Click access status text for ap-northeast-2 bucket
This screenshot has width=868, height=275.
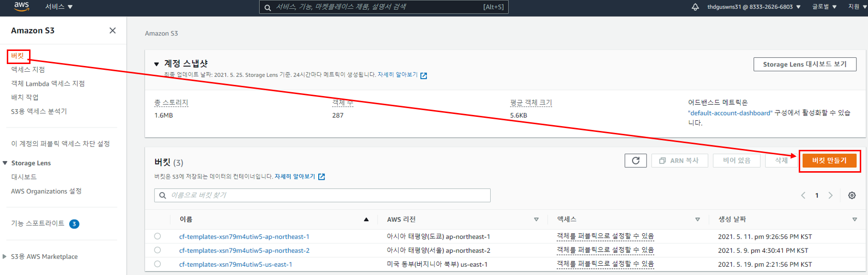point(605,250)
